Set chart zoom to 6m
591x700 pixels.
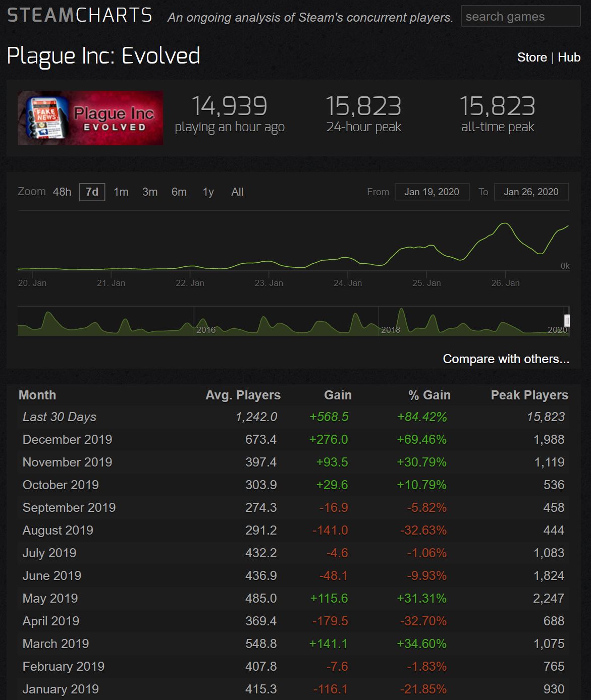tap(179, 192)
